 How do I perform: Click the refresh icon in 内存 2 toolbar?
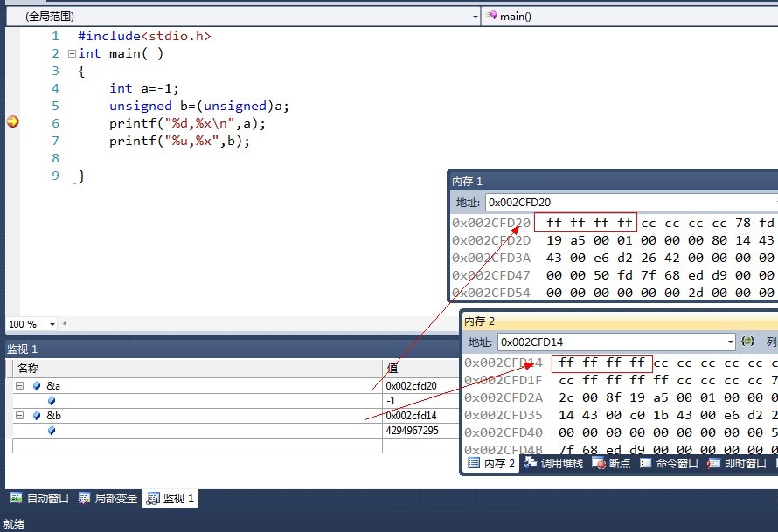747,341
